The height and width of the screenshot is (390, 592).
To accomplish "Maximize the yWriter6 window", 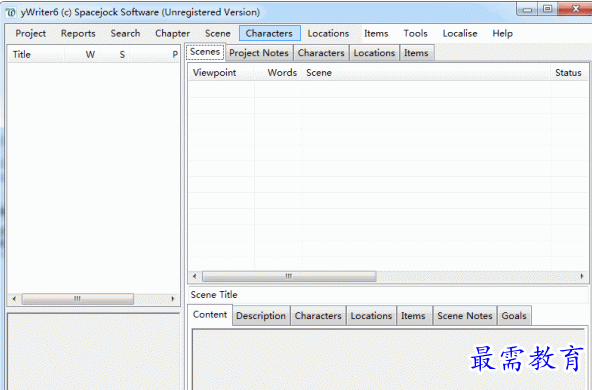I will click(x=547, y=9).
